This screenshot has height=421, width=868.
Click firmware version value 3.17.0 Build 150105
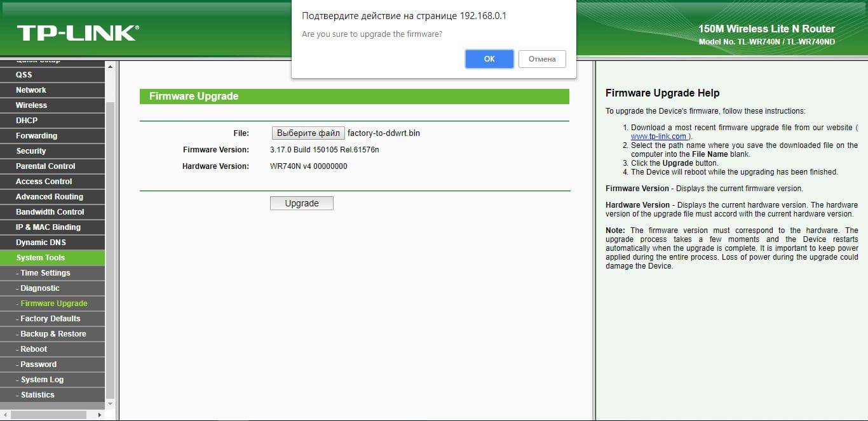(x=324, y=150)
